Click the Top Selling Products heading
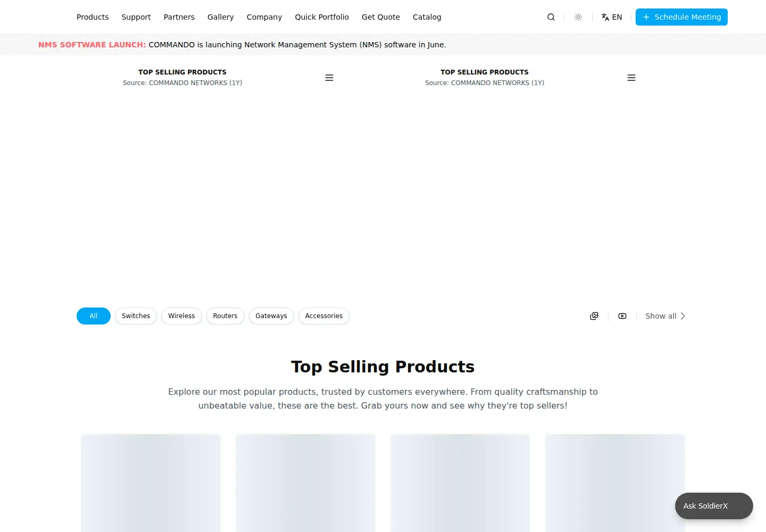 coord(383,367)
